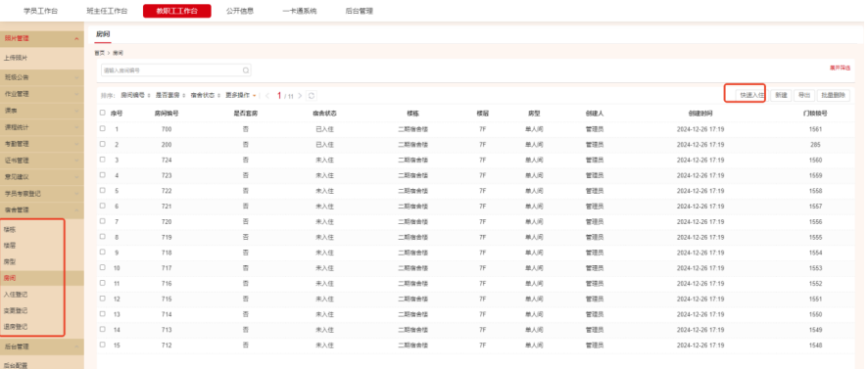Check the box for room 700 row
The height and width of the screenshot is (369, 868).
click(103, 128)
